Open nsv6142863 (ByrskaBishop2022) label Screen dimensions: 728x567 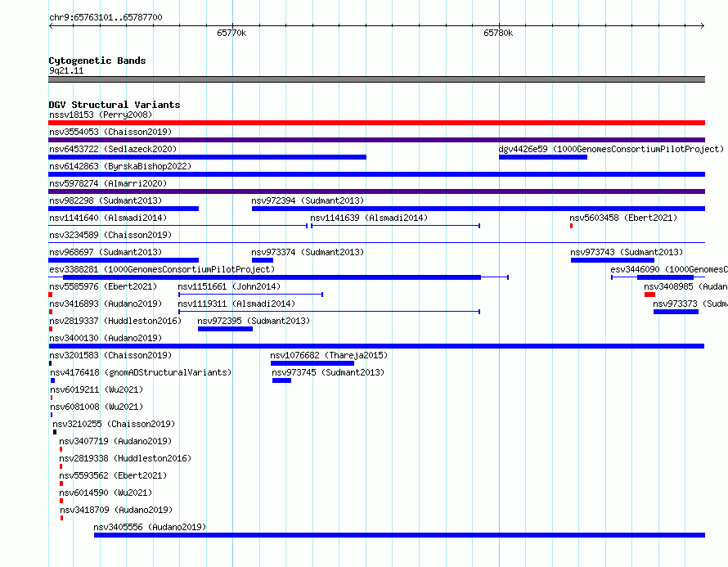point(120,166)
